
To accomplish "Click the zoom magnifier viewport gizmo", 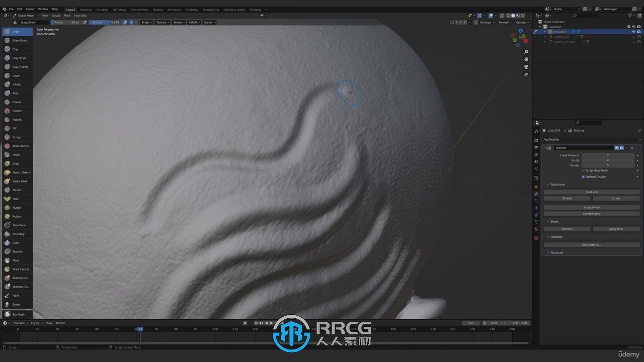I will 526,52.
